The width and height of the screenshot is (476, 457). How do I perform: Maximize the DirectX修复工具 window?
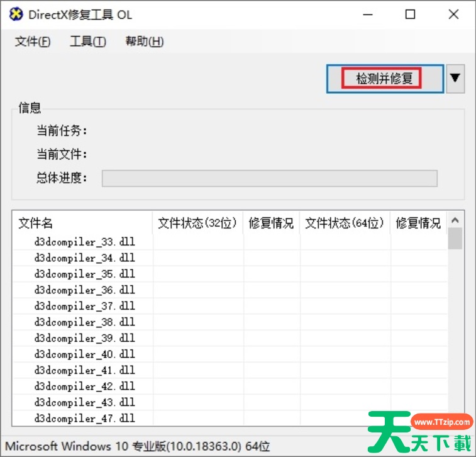(411, 14)
